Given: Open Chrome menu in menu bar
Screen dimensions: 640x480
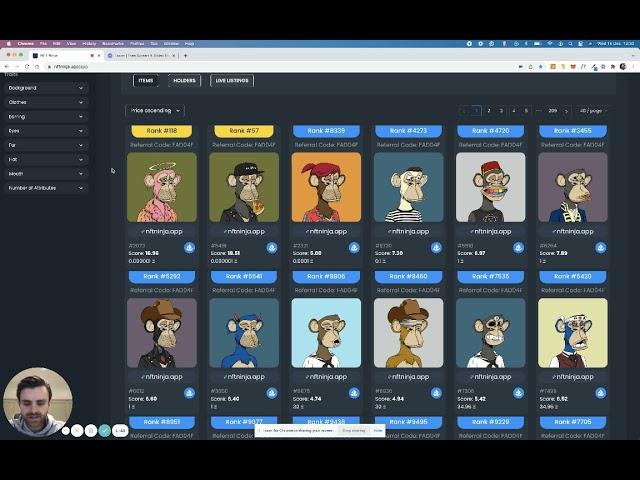Looking at the screenshot, I should (26, 44).
